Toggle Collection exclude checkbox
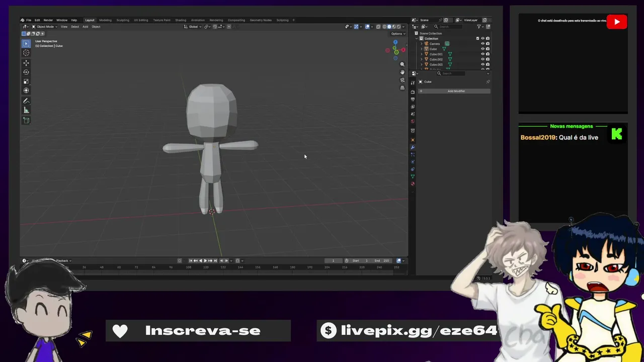Viewport: 644px width, 362px height. (x=477, y=38)
